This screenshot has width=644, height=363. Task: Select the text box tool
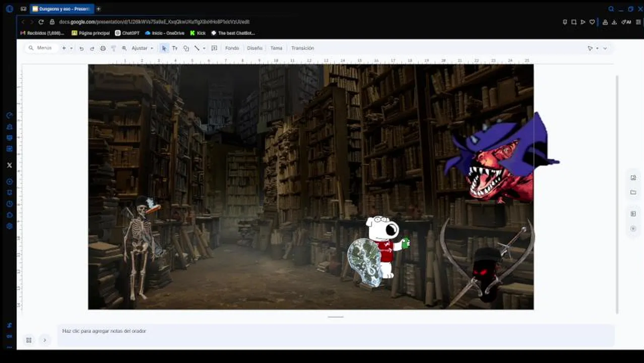tap(175, 48)
